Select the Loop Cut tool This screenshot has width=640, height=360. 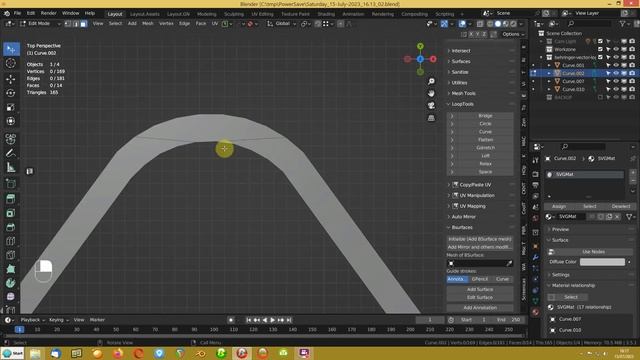(11, 241)
